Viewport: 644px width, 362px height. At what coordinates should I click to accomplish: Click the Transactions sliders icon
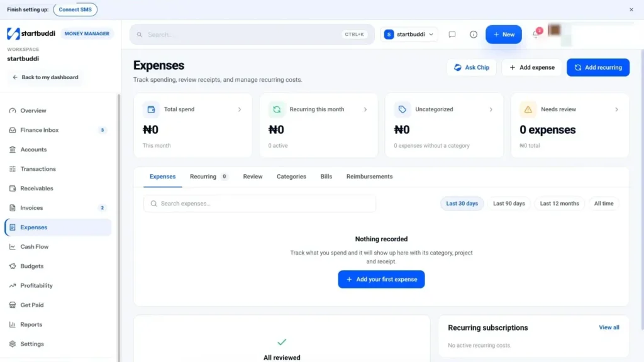pyautogui.click(x=13, y=169)
